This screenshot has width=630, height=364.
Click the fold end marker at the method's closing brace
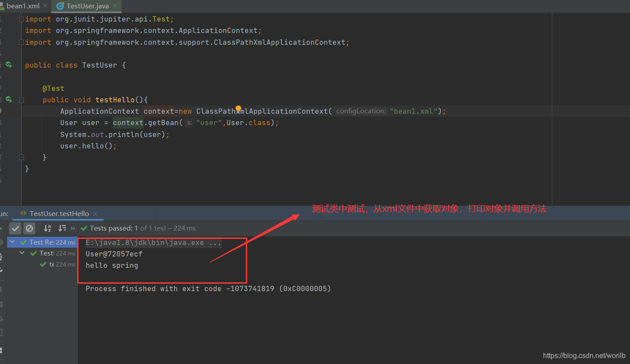(x=21, y=157)
